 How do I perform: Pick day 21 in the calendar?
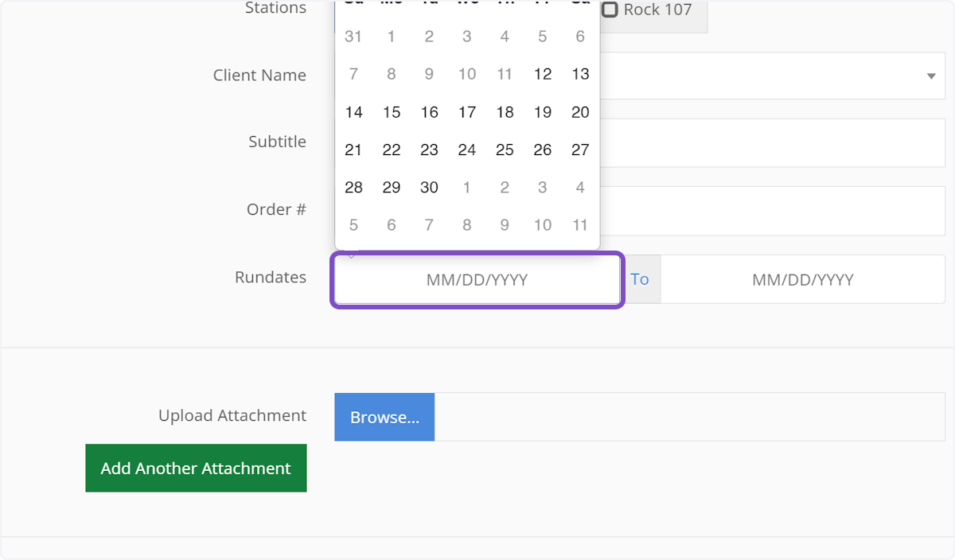[353, 150]
